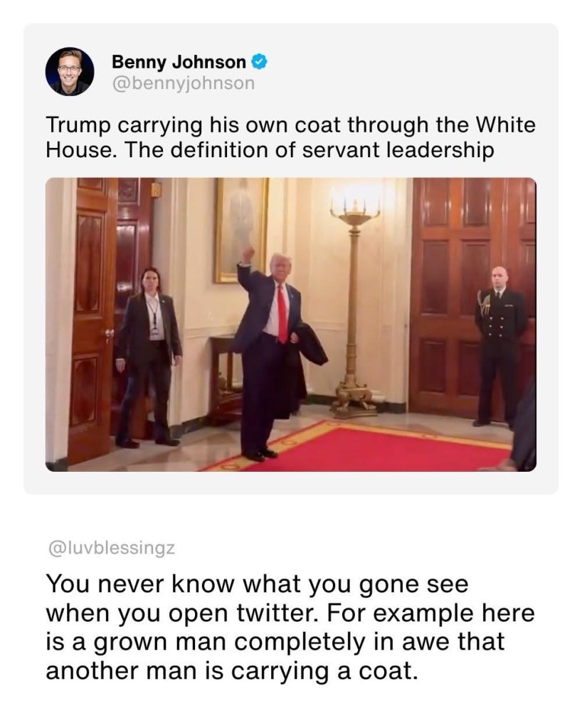Click the man raising his fist in the video
Viewport: 582px width, 728px height.
click(267, 353)
